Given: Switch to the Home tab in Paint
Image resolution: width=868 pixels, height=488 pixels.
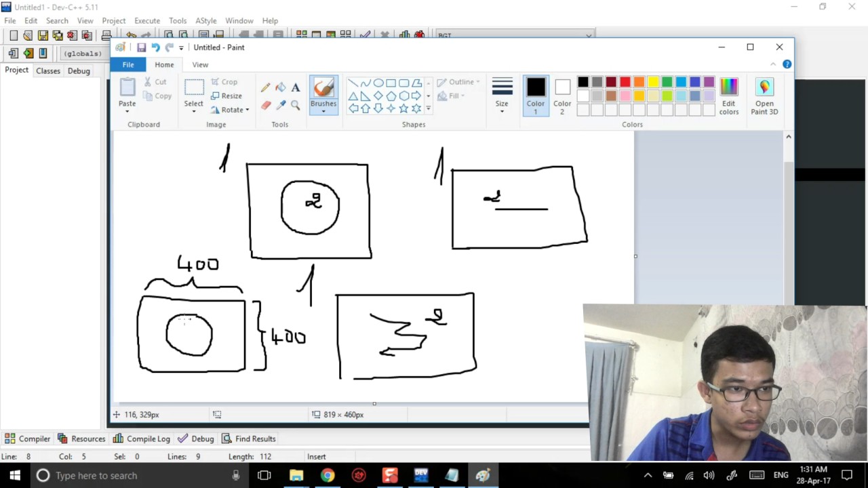Looking at the screenshot, I should point(164,64).
